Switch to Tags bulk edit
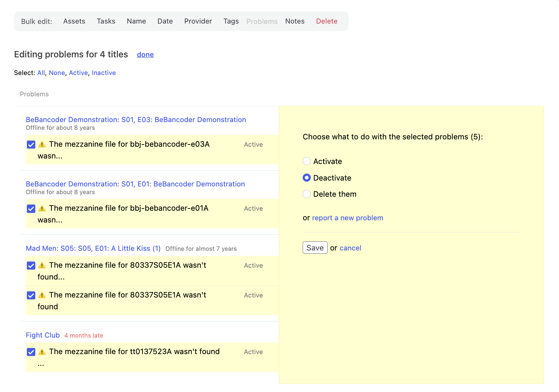The height and width of the screenshot is (392, 559). click(x=231, y=21)
